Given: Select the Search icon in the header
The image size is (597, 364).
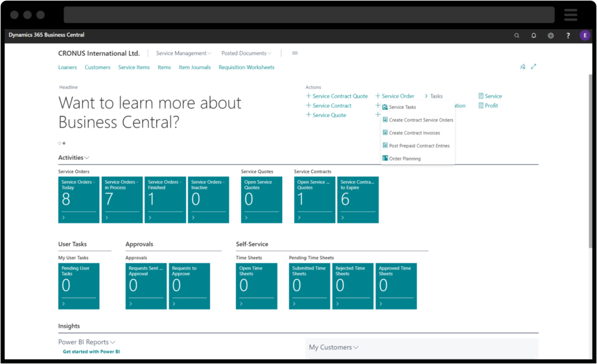Looking at the screenshot, I should 517,35.
